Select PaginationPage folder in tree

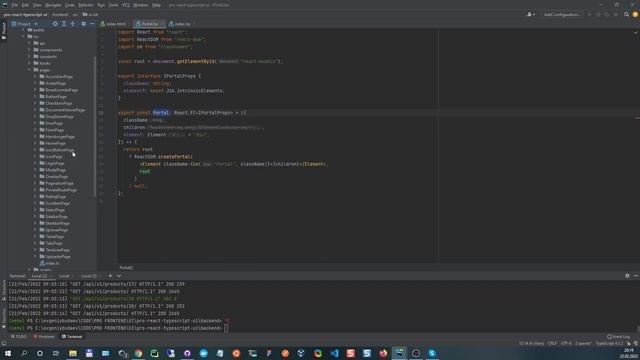(x=56, y=183)
